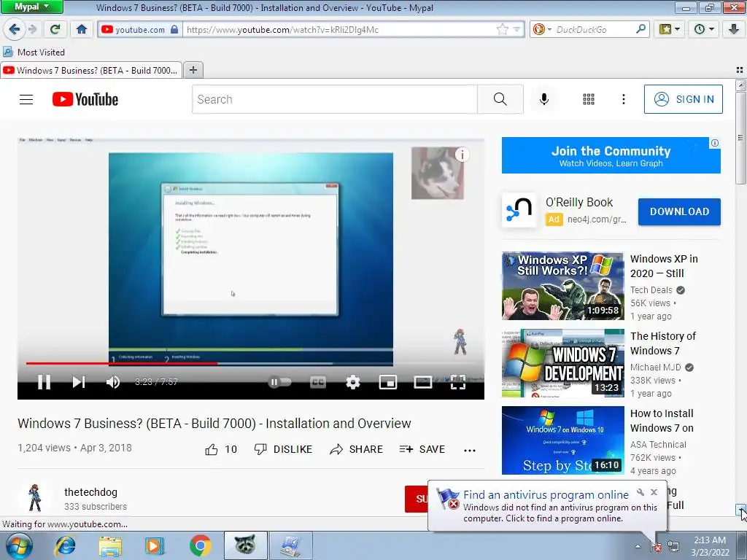Open the Michael MJD channel name
Screen dimensions: 747x560
[x=656, y=367]
